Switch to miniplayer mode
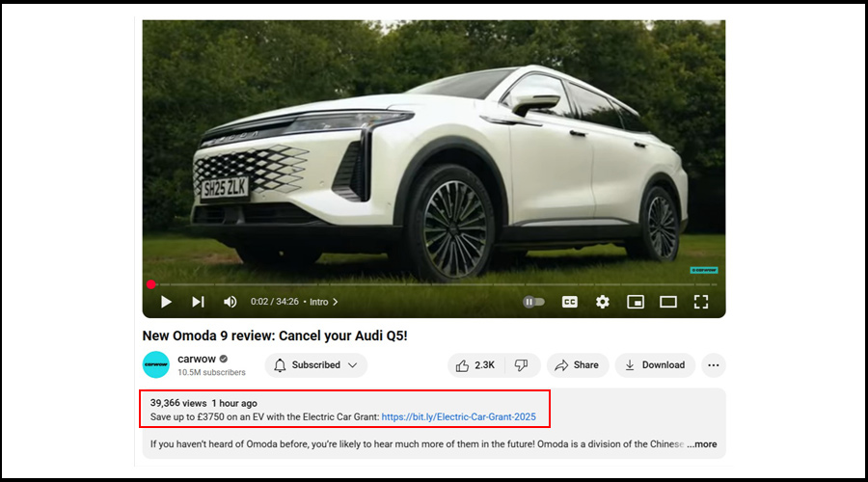 click(635, 302)
